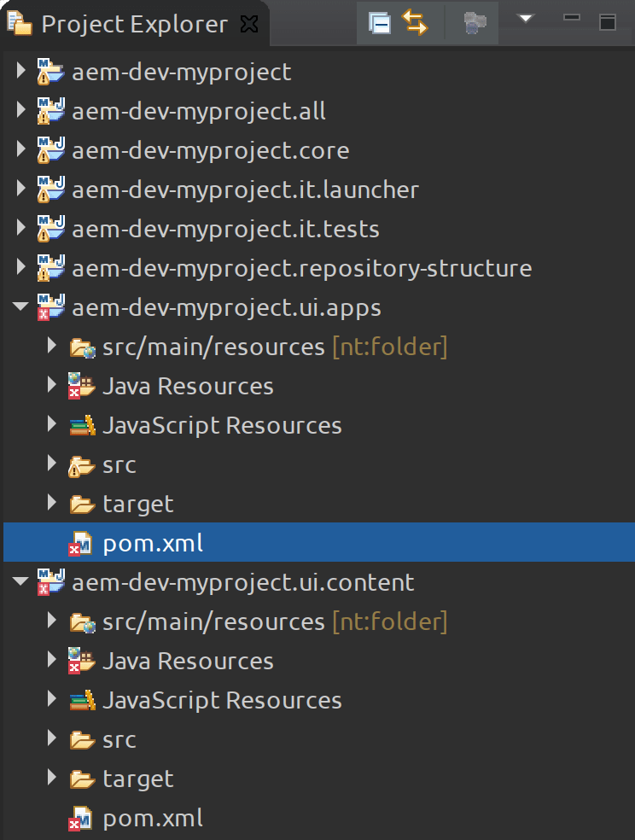The height and width of the screenshot is (840, 635).
Task: Expand the src folder under ui.content
Action: (52, 738)
